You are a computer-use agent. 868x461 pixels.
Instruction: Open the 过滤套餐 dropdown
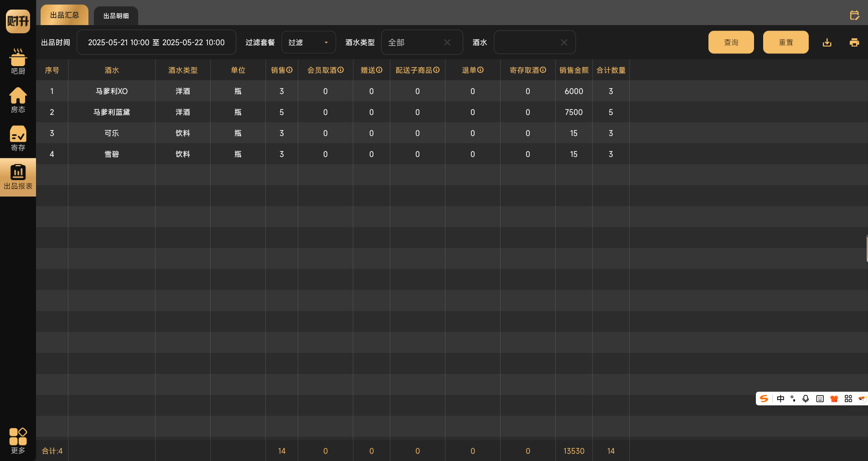[309, 42]
